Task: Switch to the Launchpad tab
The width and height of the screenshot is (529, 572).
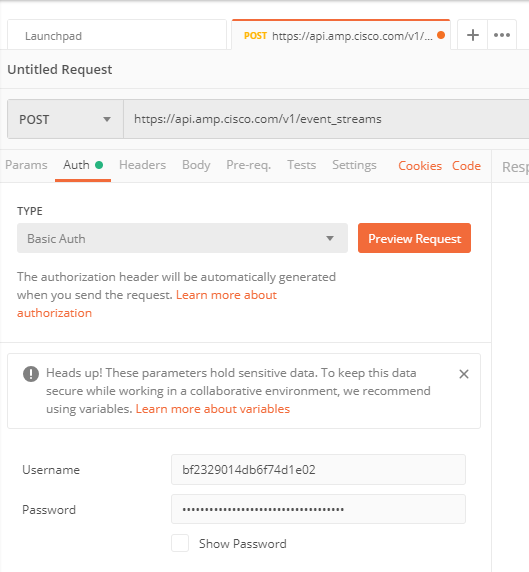Action: pos(117,36)
